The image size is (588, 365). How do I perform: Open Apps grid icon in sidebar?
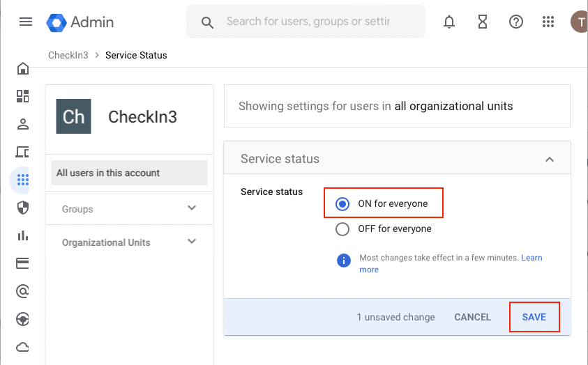point(23,180)
